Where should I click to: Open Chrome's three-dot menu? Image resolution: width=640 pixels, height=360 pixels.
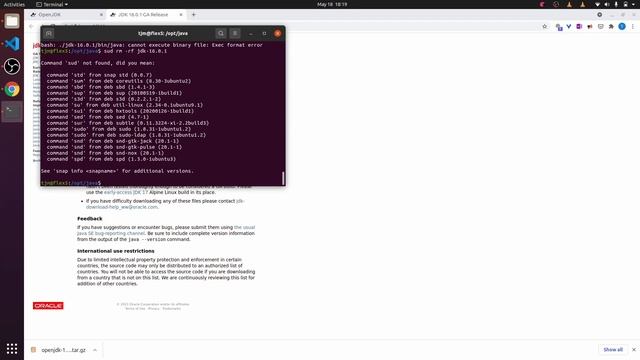click(x=633, y=27)
